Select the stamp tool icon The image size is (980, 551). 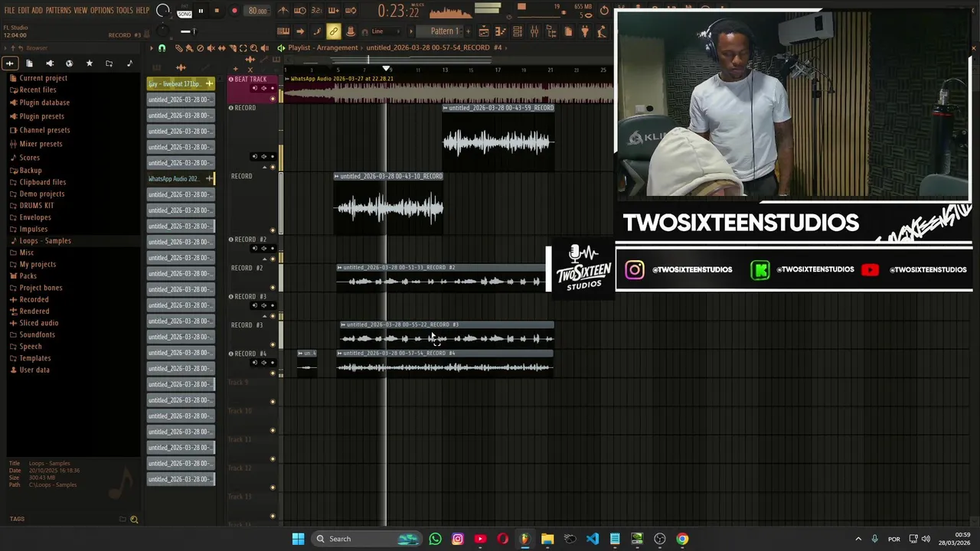351,31
